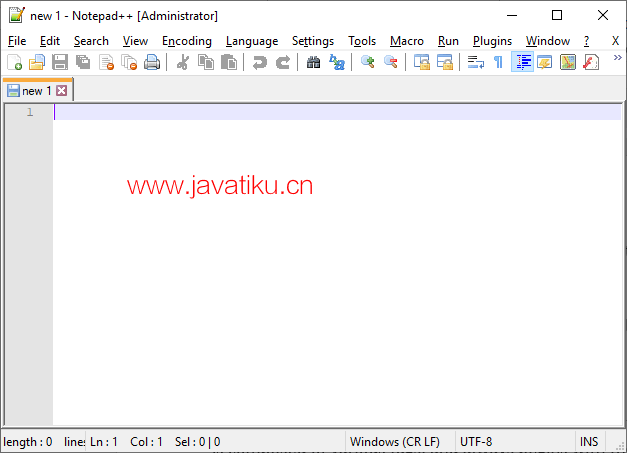
Task: Open the Document Map panel icon
Action: click(568, 62)
